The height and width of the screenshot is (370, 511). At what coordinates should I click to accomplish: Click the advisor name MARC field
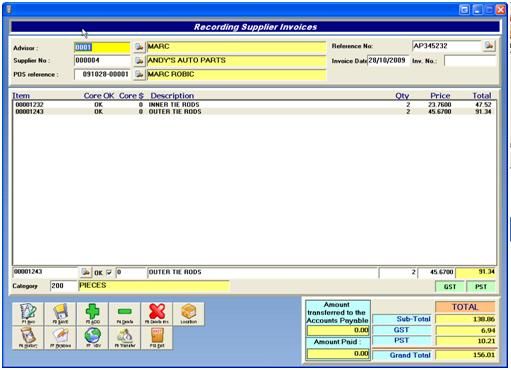[x=236, y=47]
